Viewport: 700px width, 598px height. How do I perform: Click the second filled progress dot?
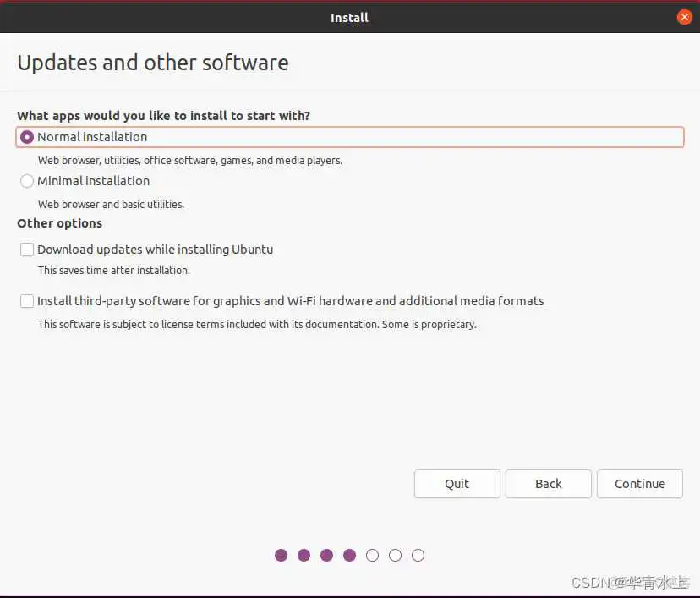click(x=304, y=555)
